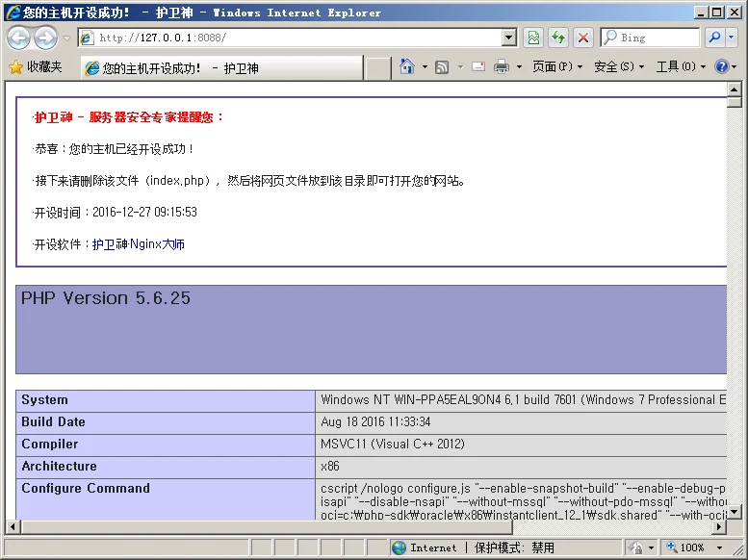This screenshot has height=560, width=748.
Task: Click the Architecture row label
Action: pos(59,466)
